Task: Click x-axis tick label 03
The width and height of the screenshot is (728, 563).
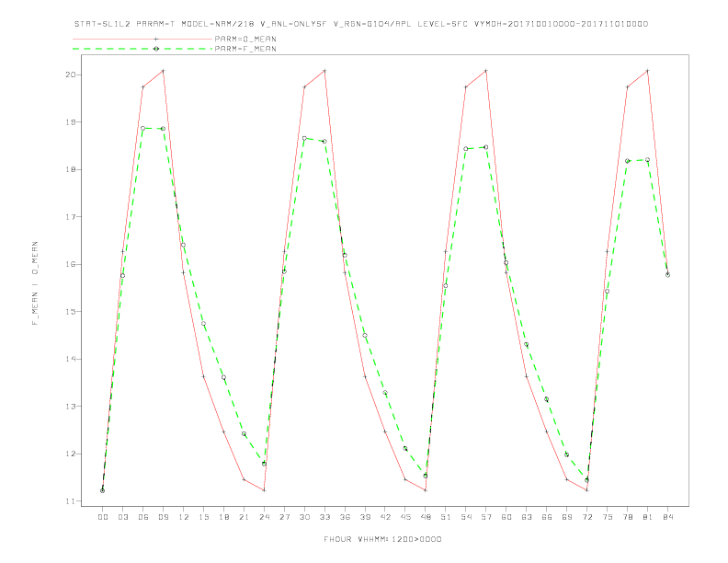Action: pos(122,517)
